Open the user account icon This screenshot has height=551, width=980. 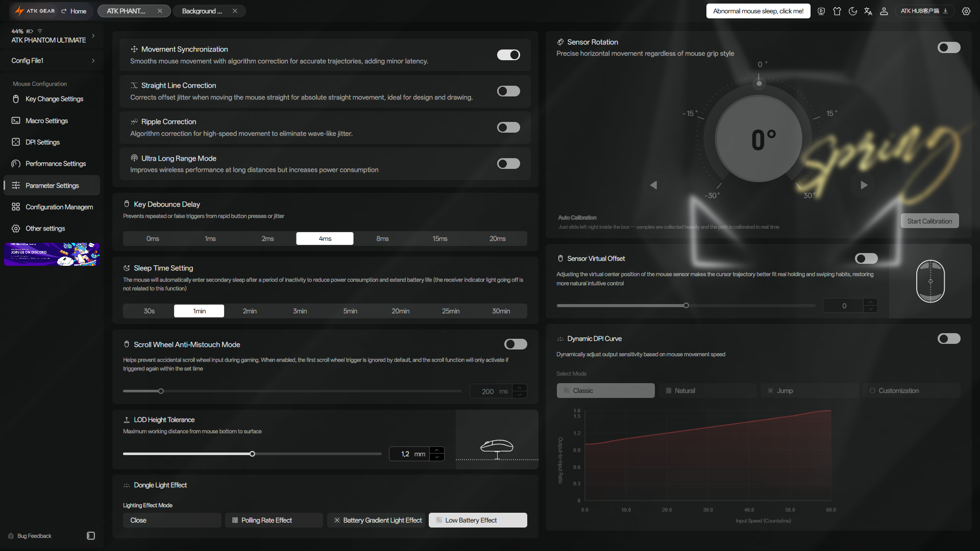[884, 11]
